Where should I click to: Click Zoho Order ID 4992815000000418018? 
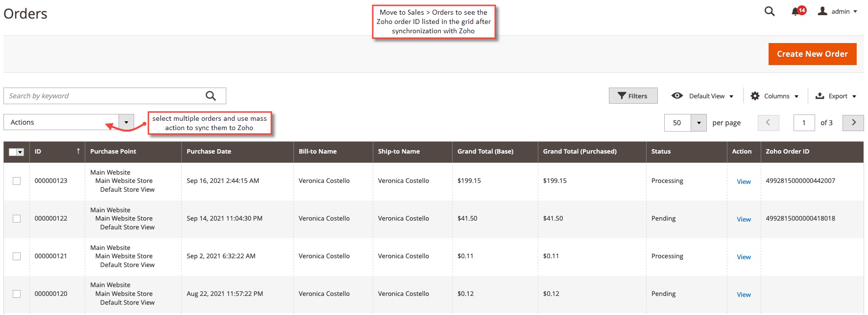coord(800,219)
